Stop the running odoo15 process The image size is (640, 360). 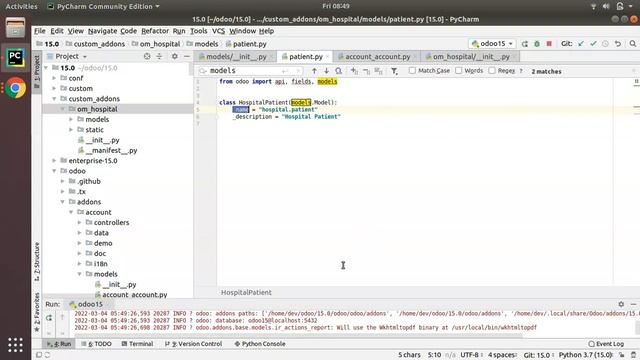549,44
